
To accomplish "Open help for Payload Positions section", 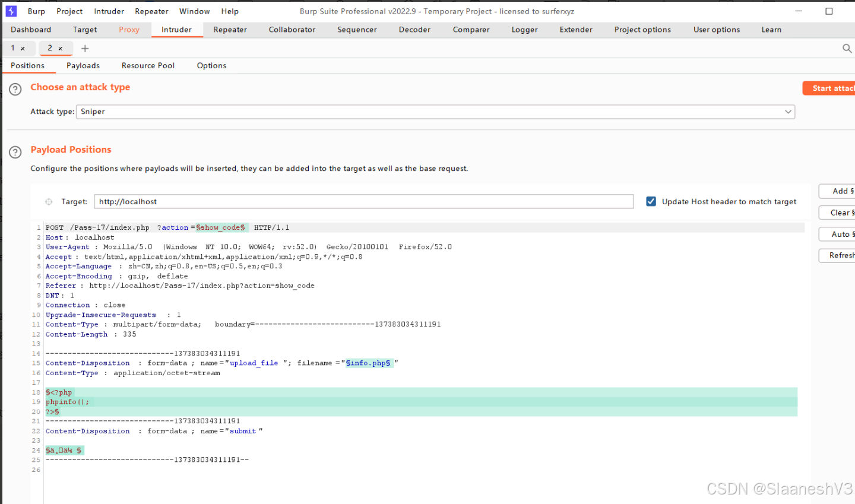I will point(15,152).
